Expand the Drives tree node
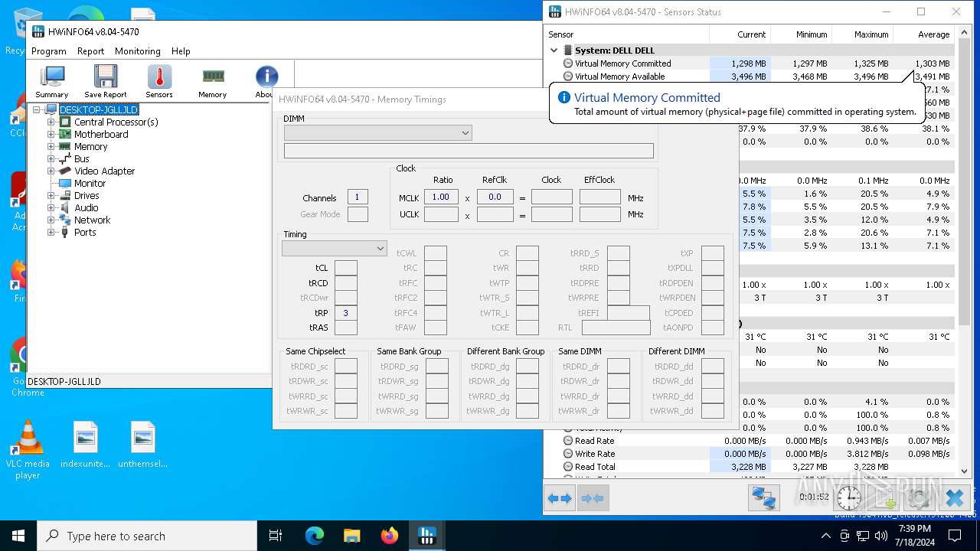Viewport: 980px width, 551px height. [51, 195]
